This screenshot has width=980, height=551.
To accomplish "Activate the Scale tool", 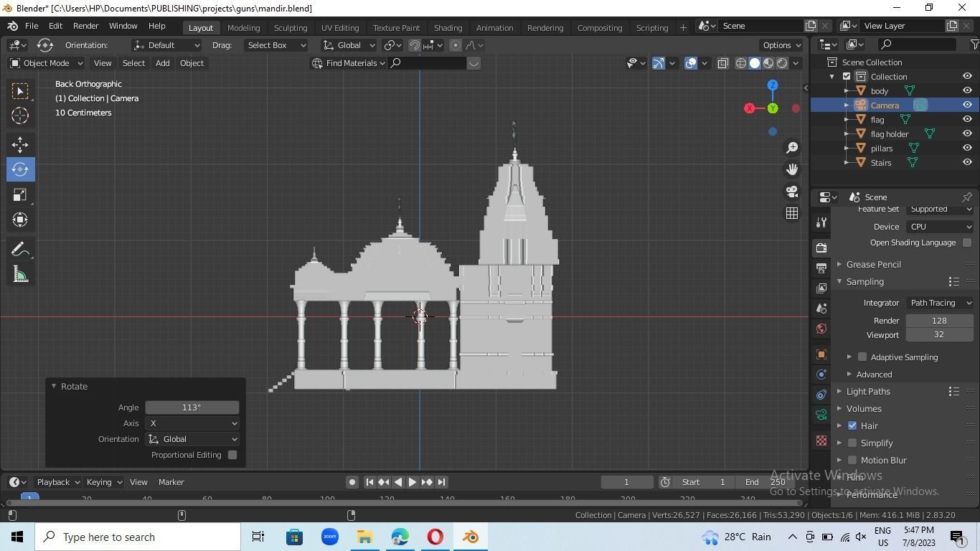I will pos(20,194).
